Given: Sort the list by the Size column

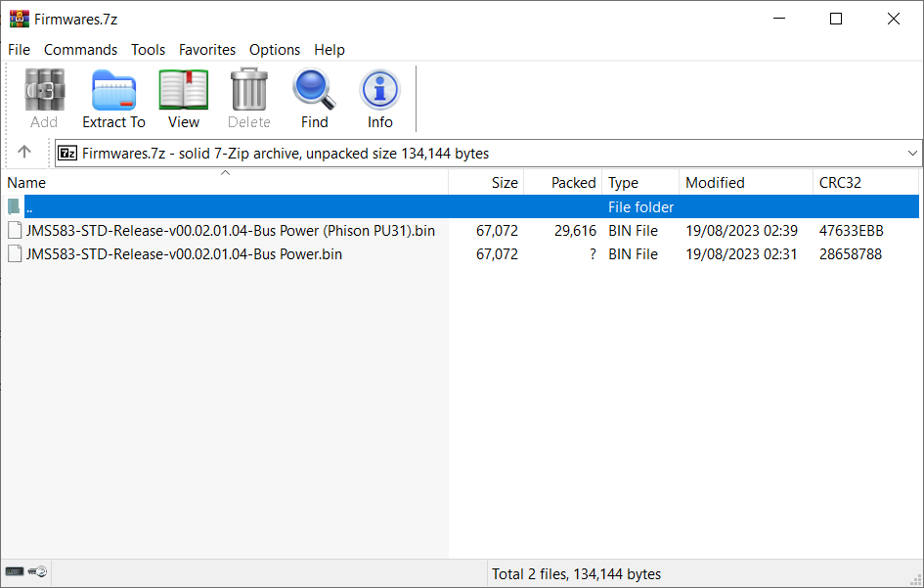Looking at the screenshot, I should 486,182.
